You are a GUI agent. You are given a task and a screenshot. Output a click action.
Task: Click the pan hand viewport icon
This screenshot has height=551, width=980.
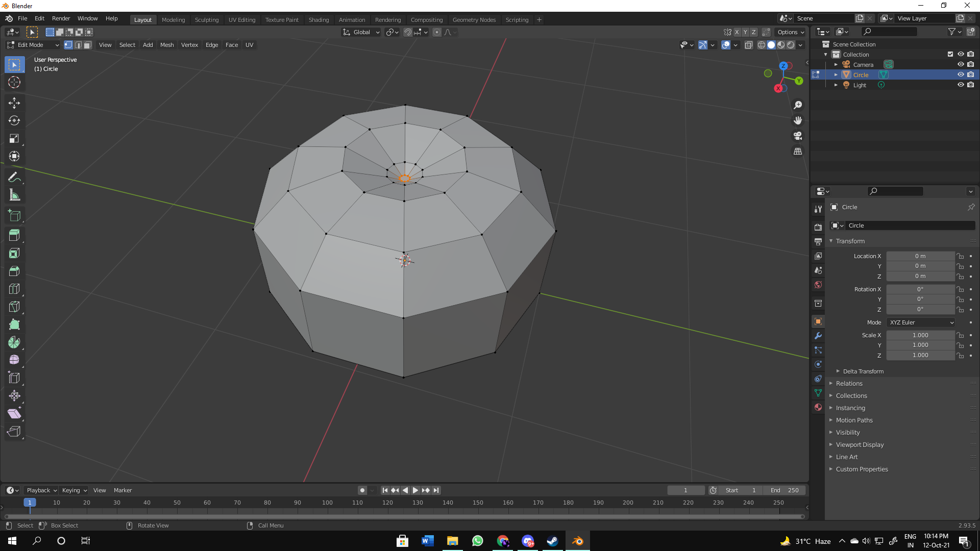click(798, 120)
